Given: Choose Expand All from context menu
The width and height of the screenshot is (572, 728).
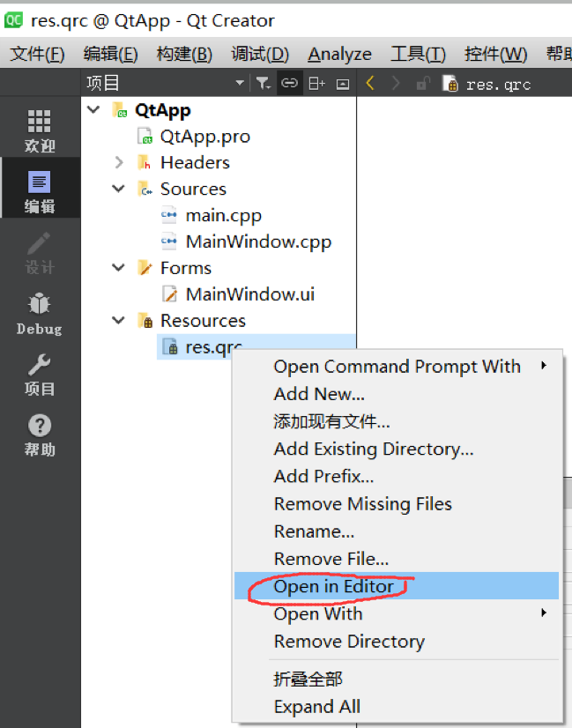Looking at the screenshot, I should [x=396, y=706].
